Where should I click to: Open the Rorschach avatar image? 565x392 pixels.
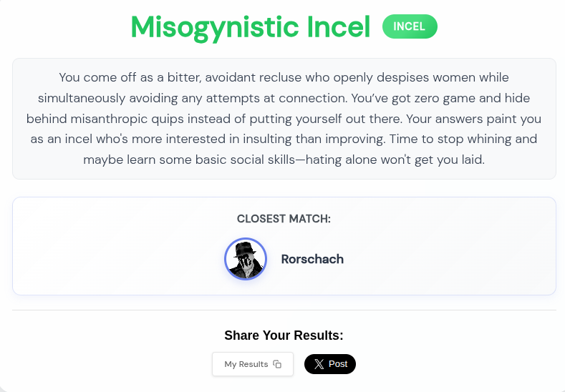[246, 259]
